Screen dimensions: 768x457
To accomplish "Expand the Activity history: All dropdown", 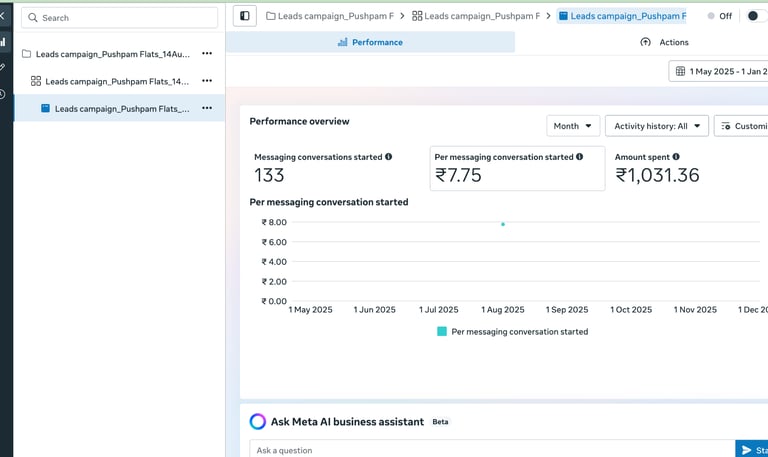I will 656,126.
